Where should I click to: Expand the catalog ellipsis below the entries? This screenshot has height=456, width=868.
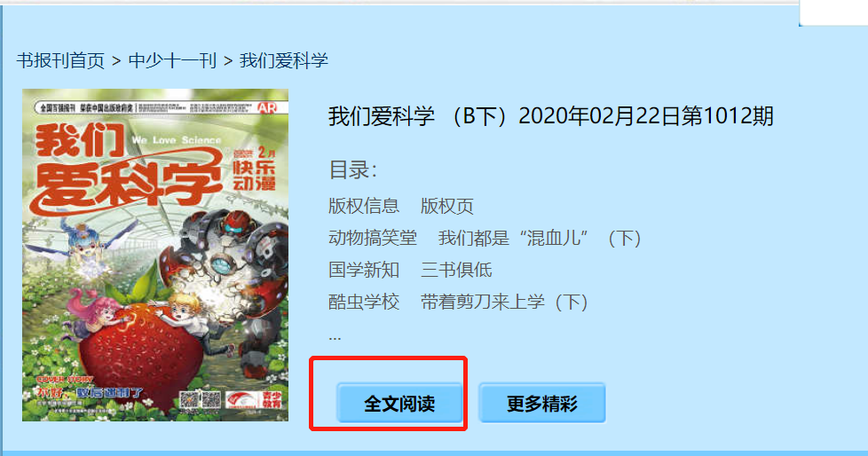click(x=335, y=336)
